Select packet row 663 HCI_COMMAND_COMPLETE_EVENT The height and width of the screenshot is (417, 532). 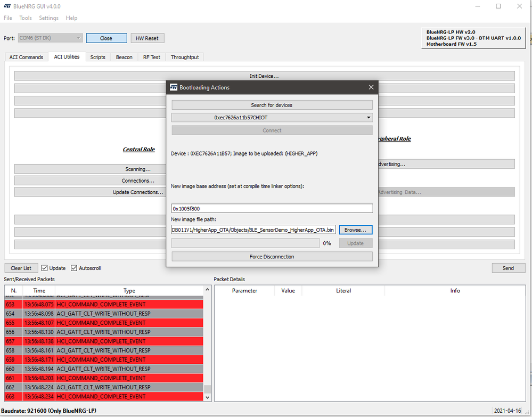click(104, 396)
